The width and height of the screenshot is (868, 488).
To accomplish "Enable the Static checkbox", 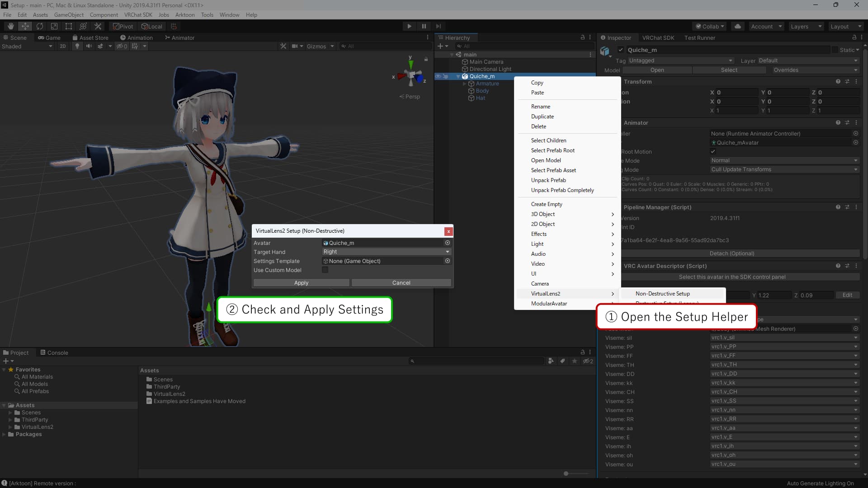I will pyautogui.click(x=835, y=50).
